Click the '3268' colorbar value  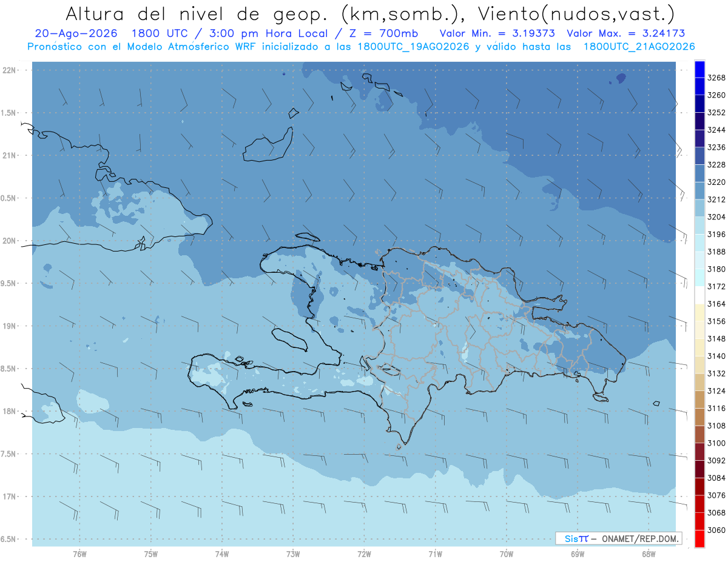(716, 78)
